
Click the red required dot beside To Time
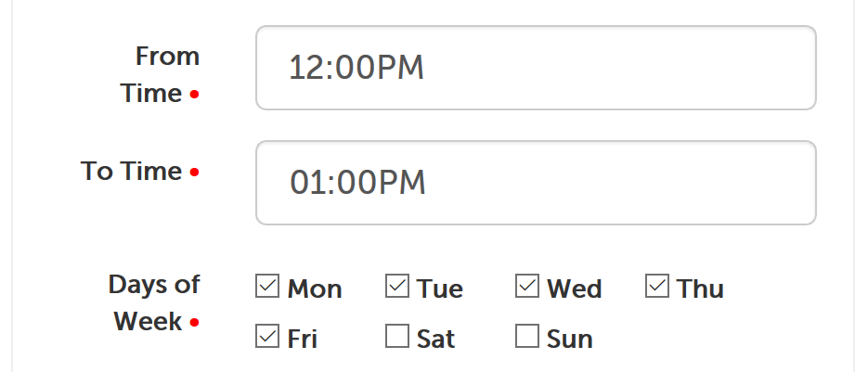tap(194, 173)
